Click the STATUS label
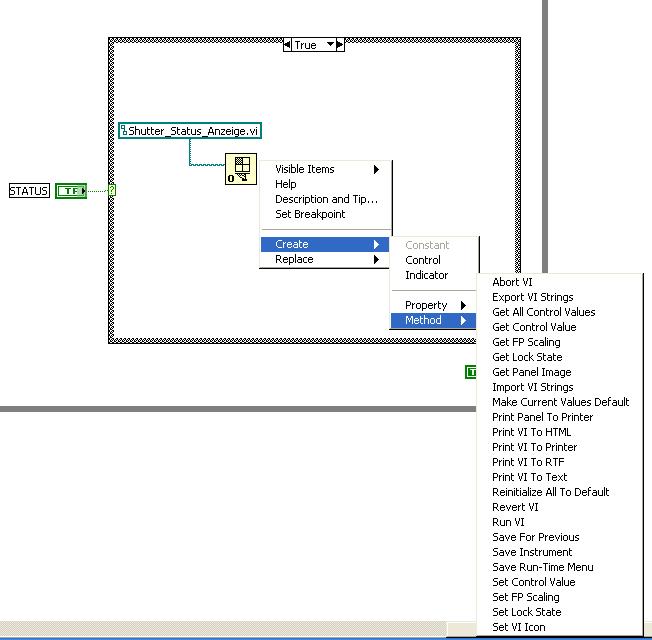Viewport: 652px width, 640px height. 29,191
